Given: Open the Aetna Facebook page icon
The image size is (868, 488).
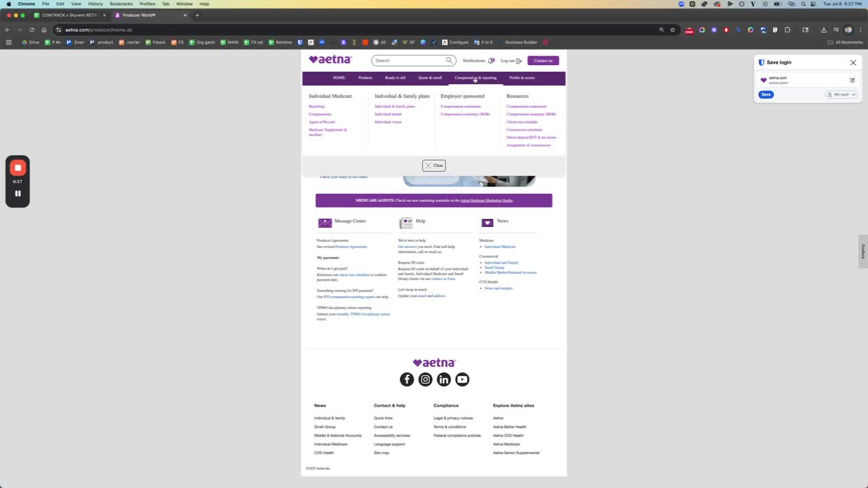Looking at the screenshot, I should (x=407, y=380).
